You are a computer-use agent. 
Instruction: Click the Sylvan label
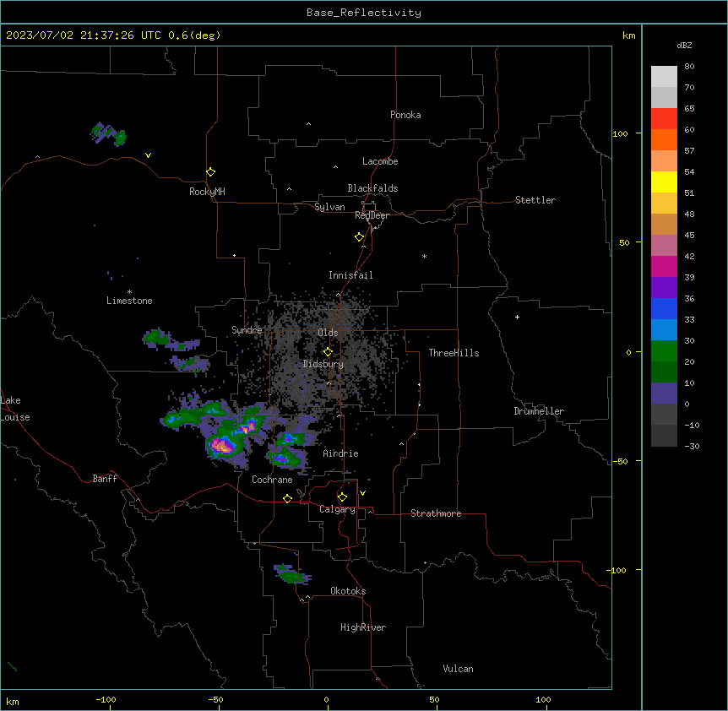tap(329, 207)
